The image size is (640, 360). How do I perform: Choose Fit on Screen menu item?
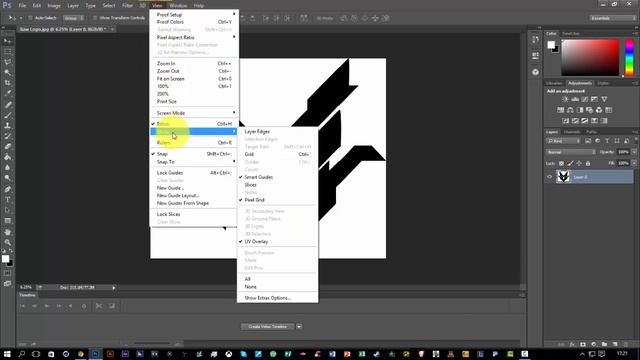(194, 79)
